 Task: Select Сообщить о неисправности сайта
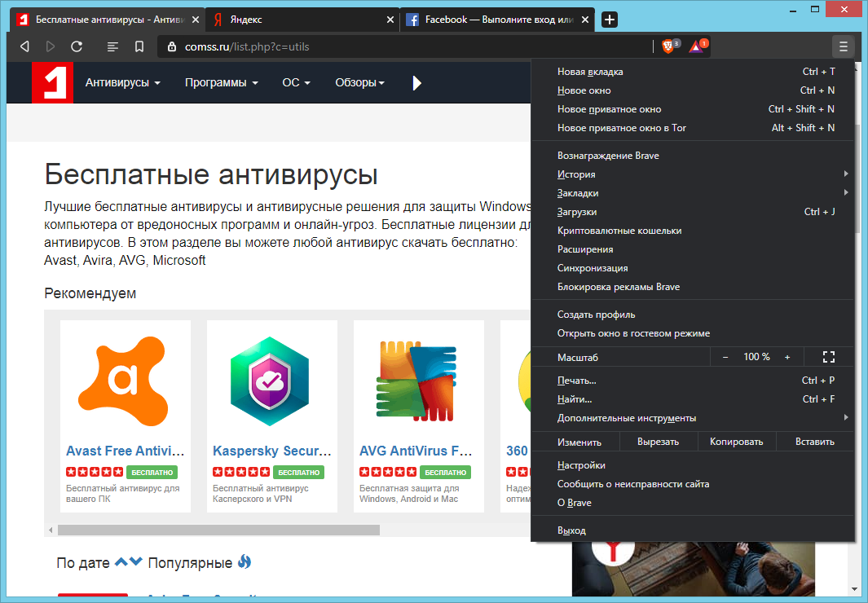[693, 484]
